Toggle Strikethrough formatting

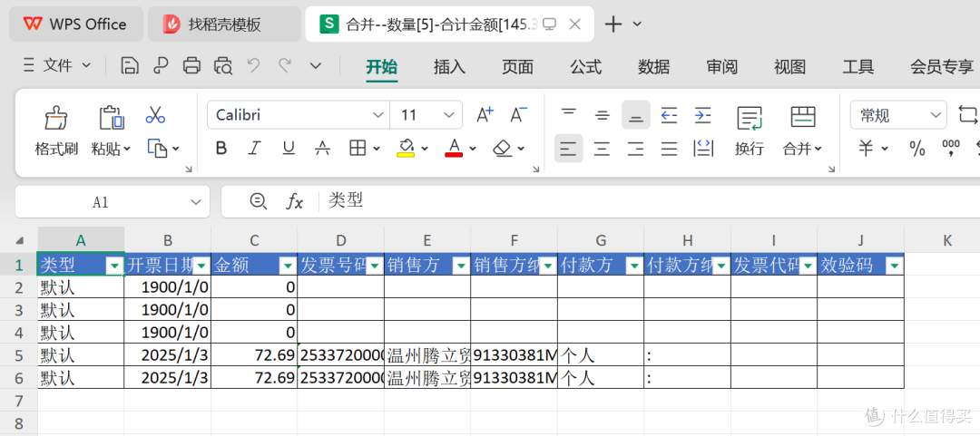[x=322, y=148]
